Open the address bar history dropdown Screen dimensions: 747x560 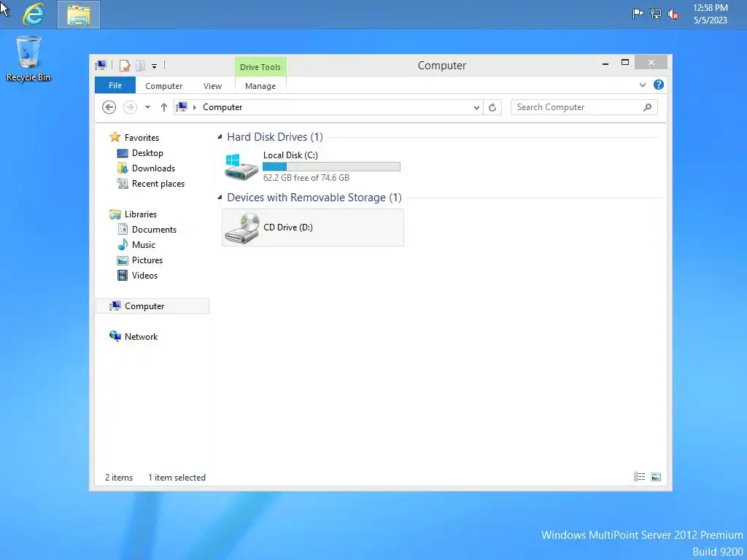pyautogui.click(x=476, y=108)
